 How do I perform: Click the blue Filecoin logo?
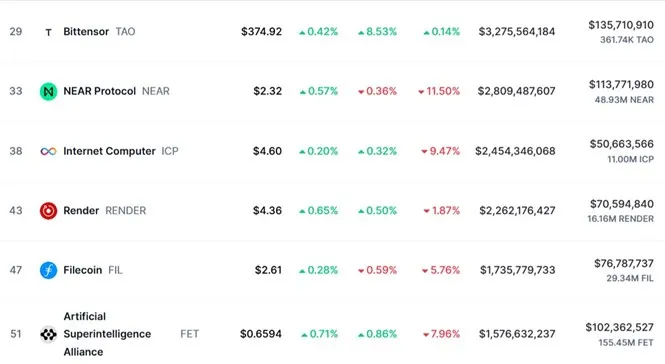tap(48, 270)
